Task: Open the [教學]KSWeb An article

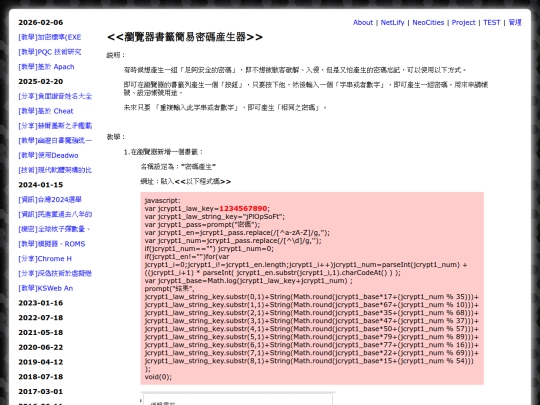Action: pos(45,288)
